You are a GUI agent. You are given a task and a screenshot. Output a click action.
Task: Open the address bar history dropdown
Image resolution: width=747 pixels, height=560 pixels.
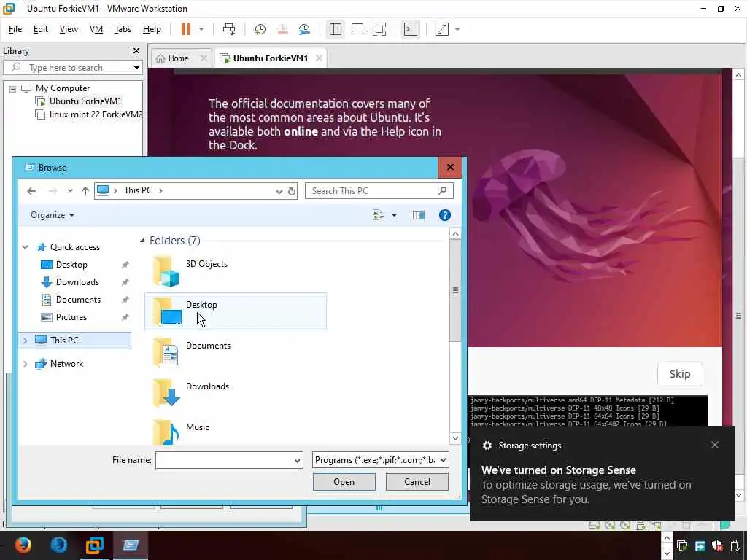(279, 192)
